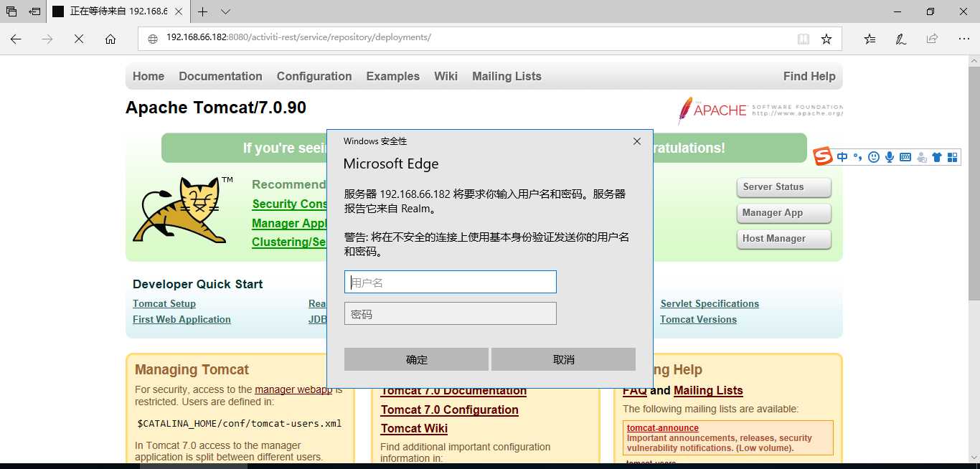Cancel the login with 取消

(x=563, y=359)
